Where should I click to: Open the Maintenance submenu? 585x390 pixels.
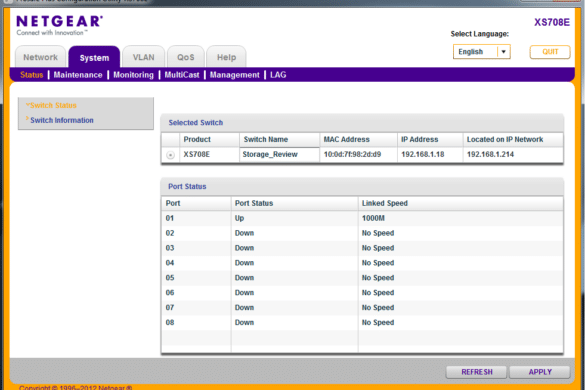point(78,75)
